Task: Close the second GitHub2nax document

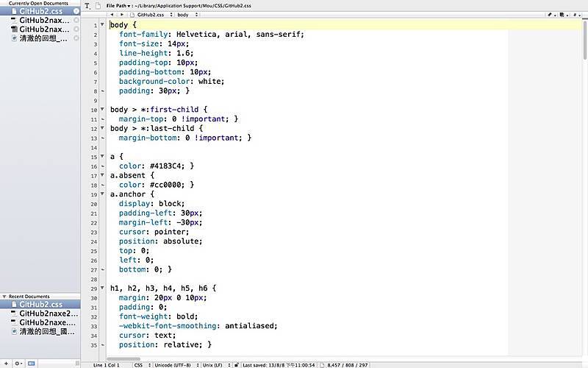Action: (x=76, y=29)
